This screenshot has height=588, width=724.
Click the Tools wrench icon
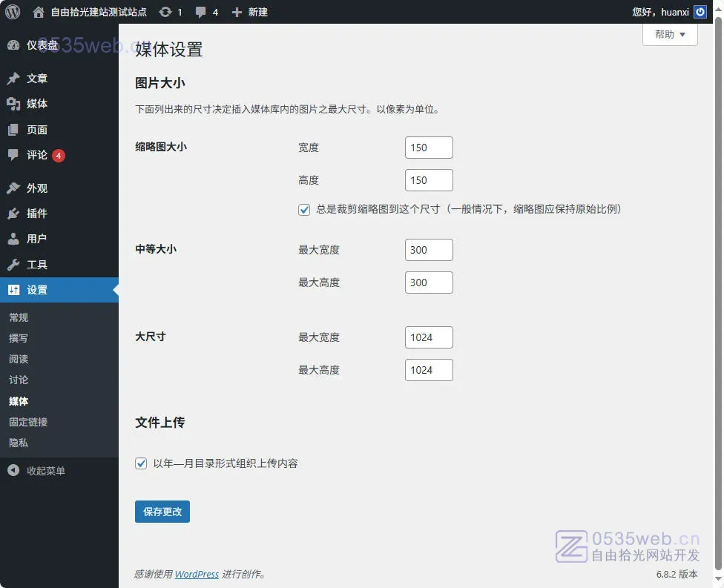pyautogui.click(x=13, y=265)
